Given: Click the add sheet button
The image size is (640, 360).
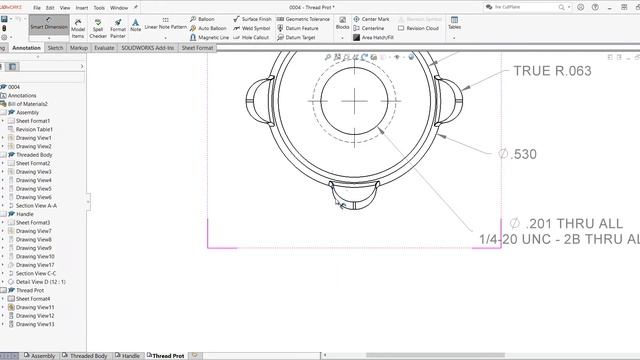Looking at the screenshot, I should click(195, 356).
